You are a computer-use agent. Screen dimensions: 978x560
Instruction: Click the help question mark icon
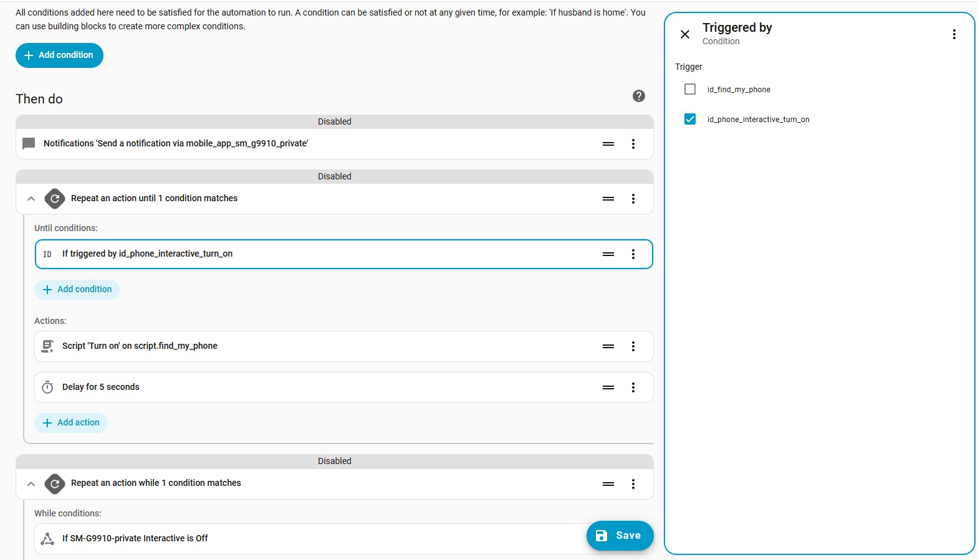(638, 96)
